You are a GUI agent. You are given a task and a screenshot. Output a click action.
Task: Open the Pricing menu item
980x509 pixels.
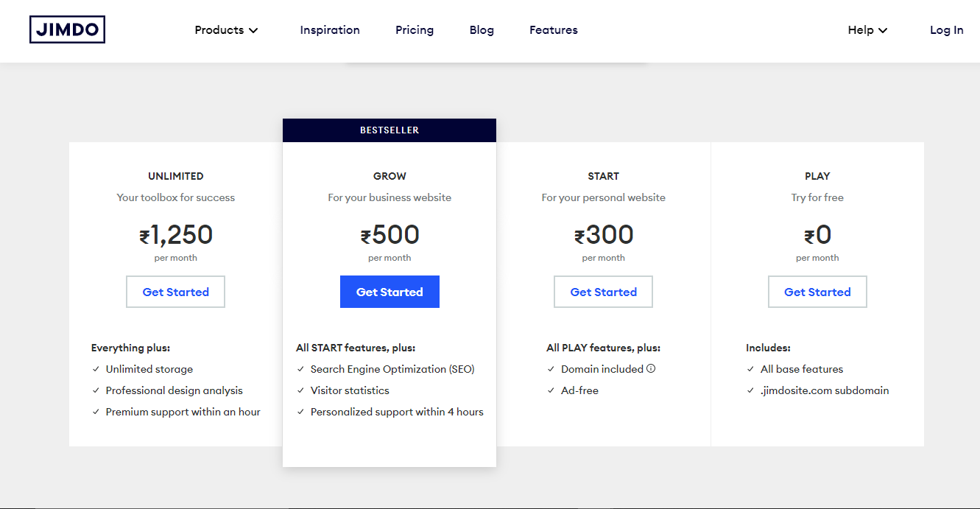click(x=415, y=30)
